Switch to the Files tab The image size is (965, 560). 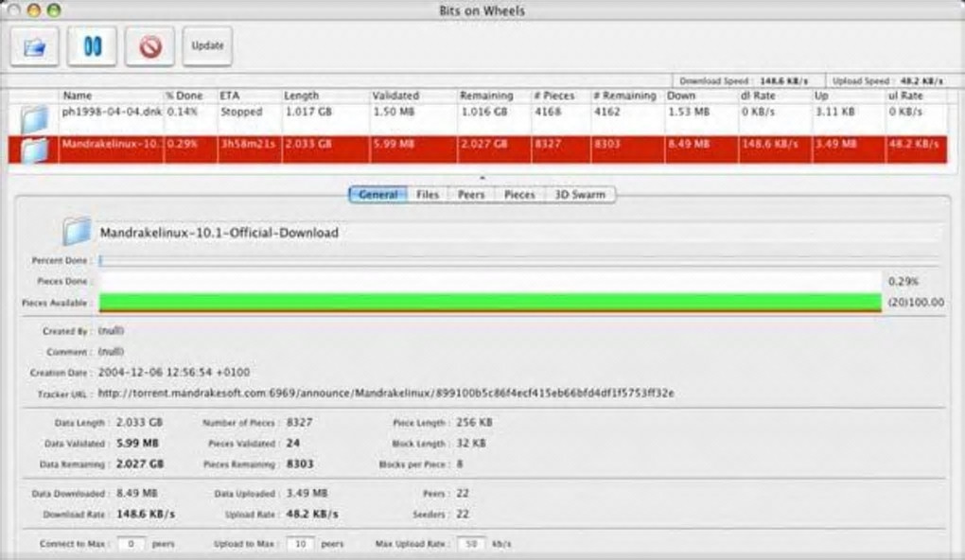click(x=428, y=195)
